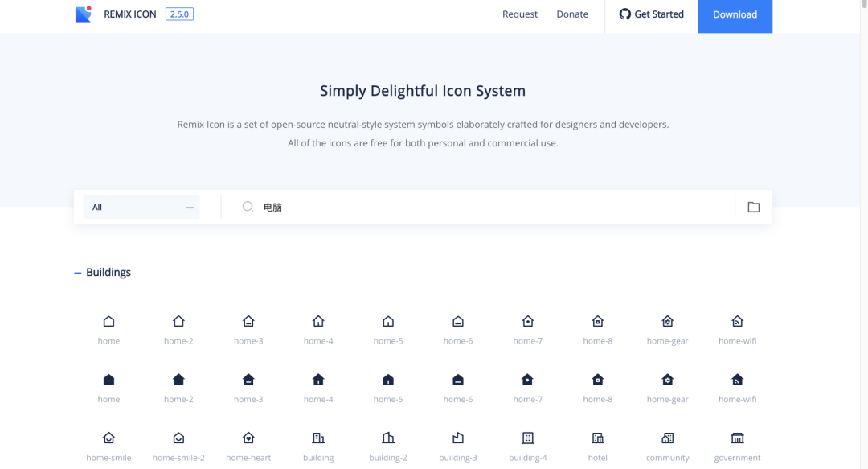Click the outlined home icon
Screen dimensions: 868x469
point(108,321)
